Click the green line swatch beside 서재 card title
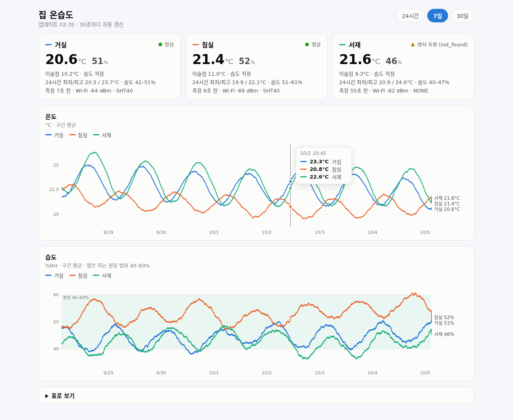Image resolution: width=513 pixels, height=420 pixels. click(342, 45)
